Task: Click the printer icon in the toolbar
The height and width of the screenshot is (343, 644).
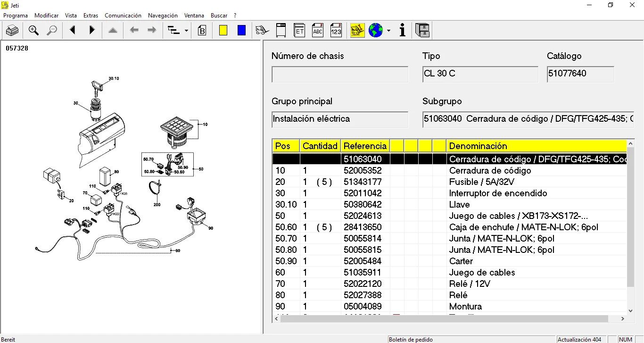Action: [x=12, y=31]
